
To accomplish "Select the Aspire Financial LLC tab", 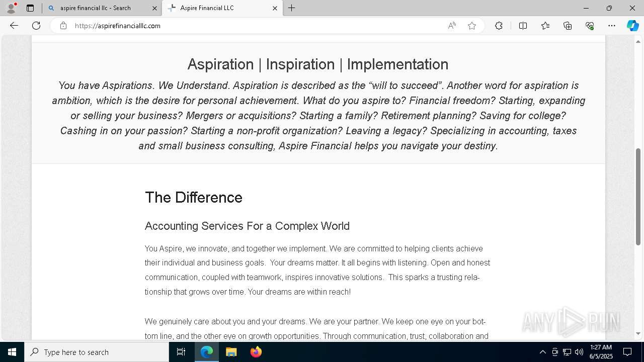I will (x=222, y=8).
